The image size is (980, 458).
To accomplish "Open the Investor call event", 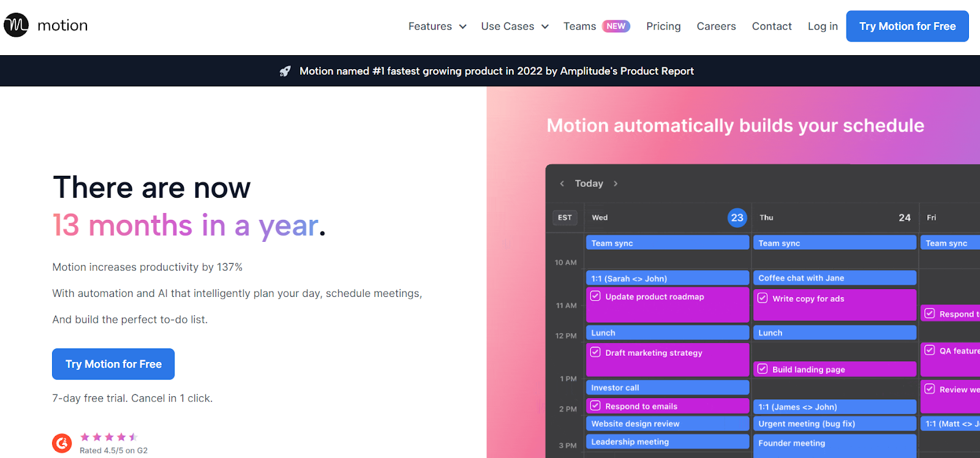I will pos(668,388).
